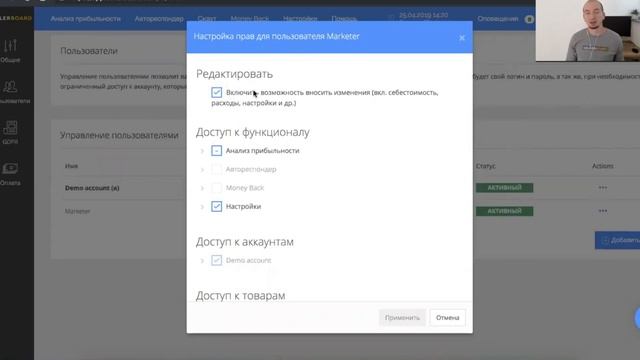Click the Sellerboard logo in header
Screen dimensions: 640x360
(16, 18)
